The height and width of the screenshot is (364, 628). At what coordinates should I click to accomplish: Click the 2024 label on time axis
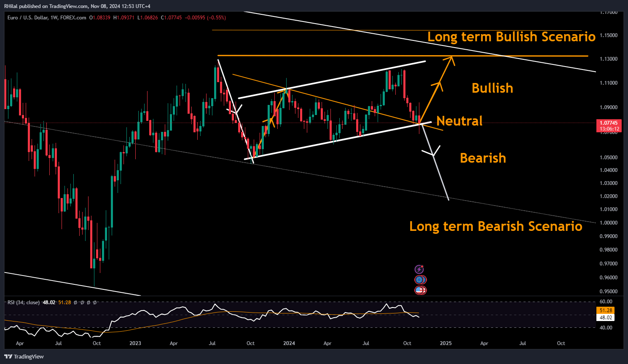pyautogui.click(x=289, y=343)
